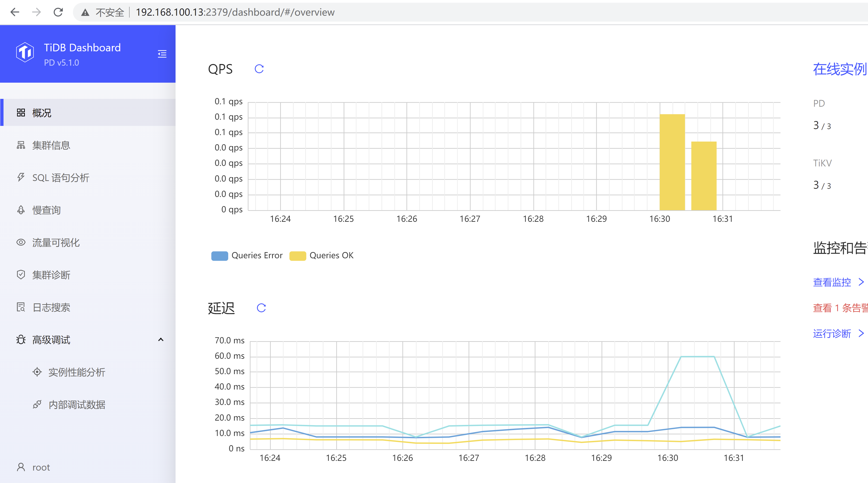
Task: Click the PD 3 / 3 instance count
Action: pyautogui.click(x=822, y=126)
